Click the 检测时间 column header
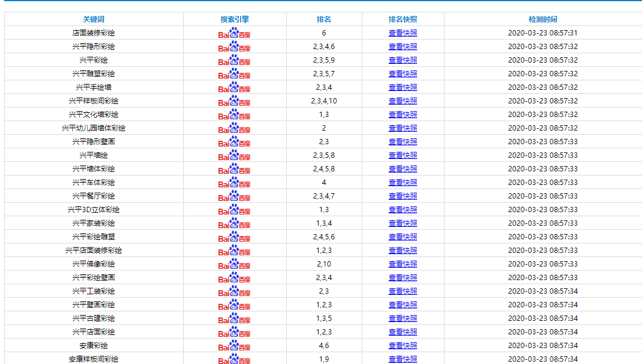Screen dimensions: 642x364 [543, 19]
